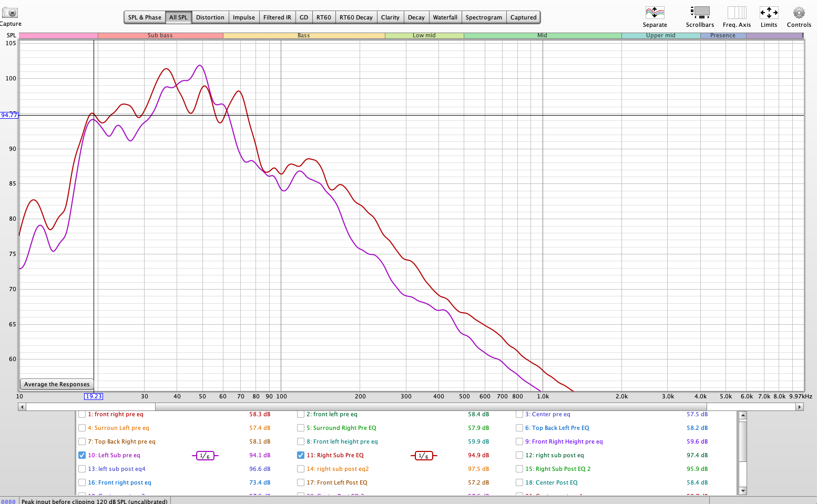Image resolution: width=817 pixels, height=504 pixels.
Task: Open the RT60 Decay tab
Action: (x=356, y=17)
